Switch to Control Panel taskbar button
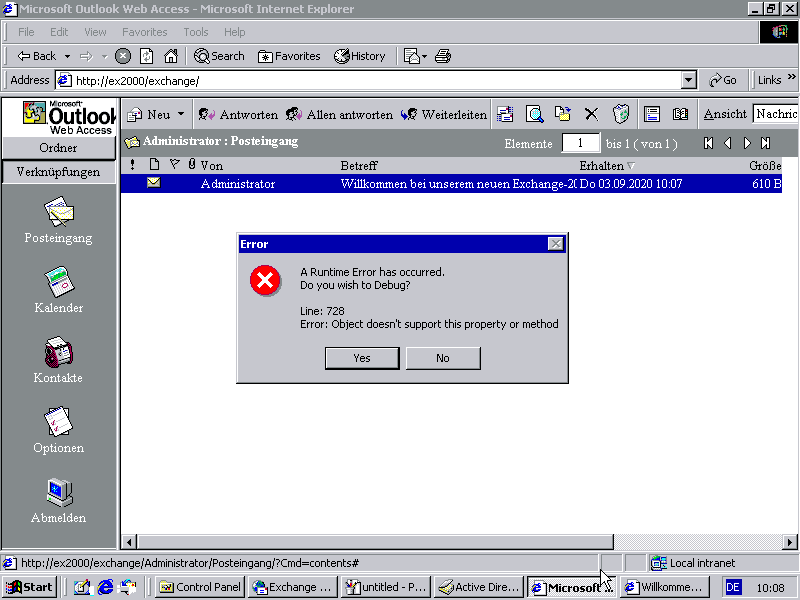 199,587
